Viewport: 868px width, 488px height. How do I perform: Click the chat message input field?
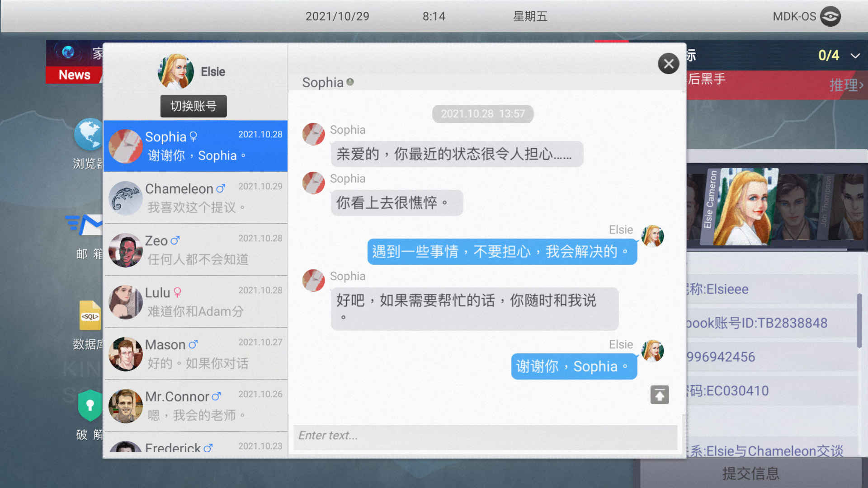(x=483, y=435)
